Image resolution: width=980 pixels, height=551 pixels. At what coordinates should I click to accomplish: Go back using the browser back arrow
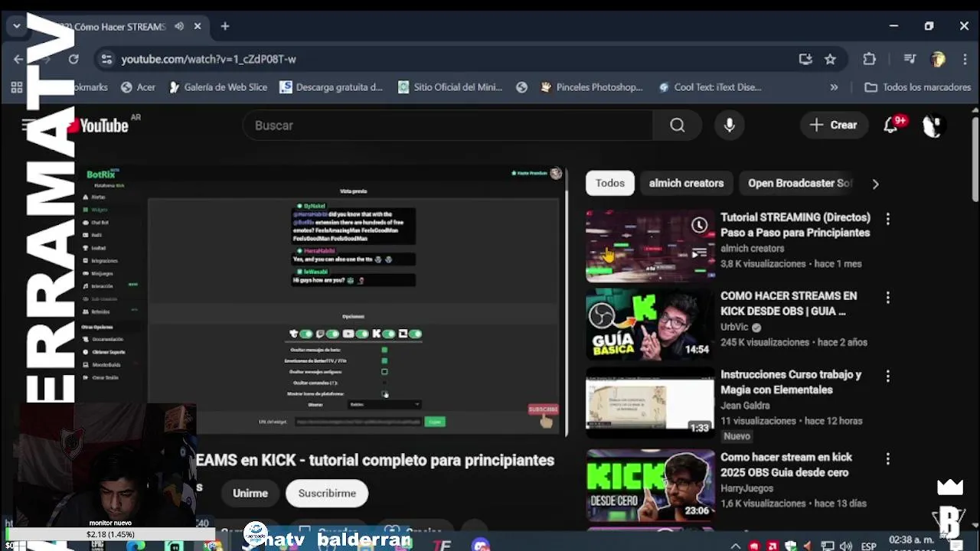tap(18, 59)
